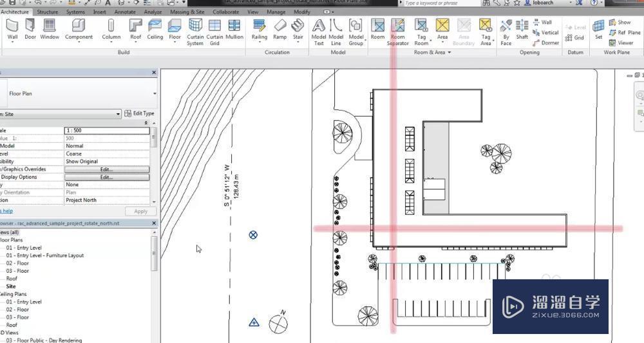Collapse the Properties category with chevron
644x343 pixels.
point(146,123)
